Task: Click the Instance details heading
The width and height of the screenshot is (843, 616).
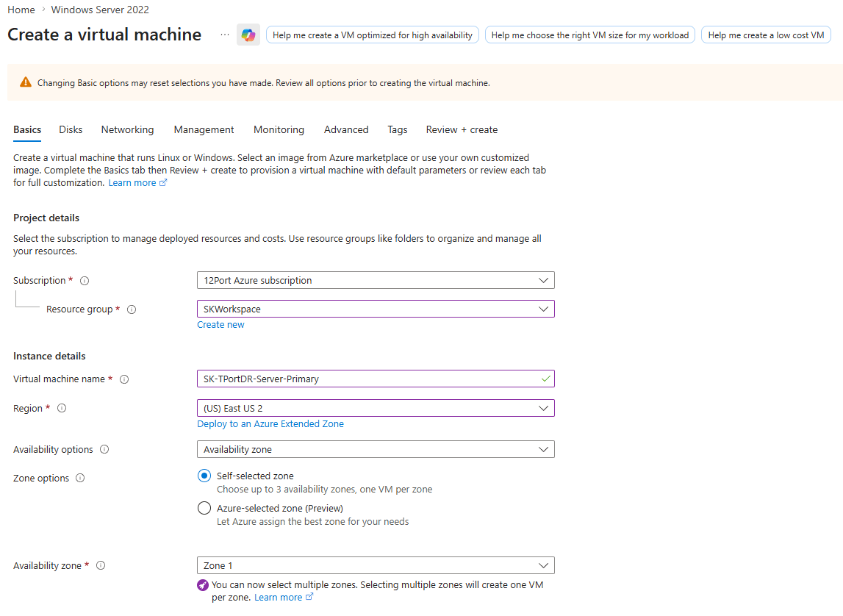Action: 49,356
